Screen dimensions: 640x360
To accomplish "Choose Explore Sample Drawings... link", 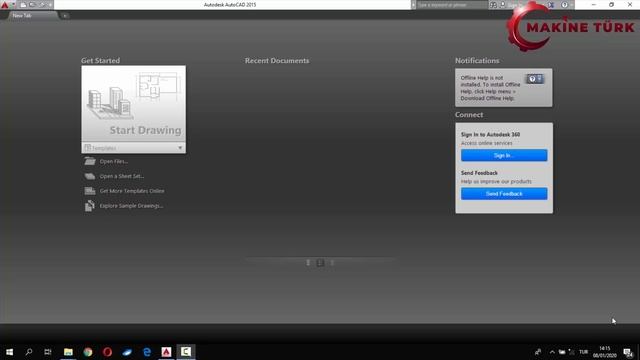I will point(131,206).
